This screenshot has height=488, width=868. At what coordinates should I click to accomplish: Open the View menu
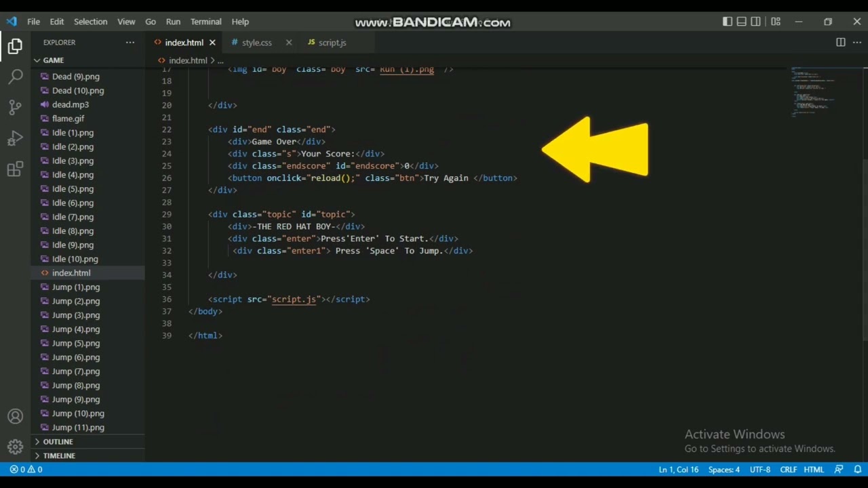click(x=126, y=21)
